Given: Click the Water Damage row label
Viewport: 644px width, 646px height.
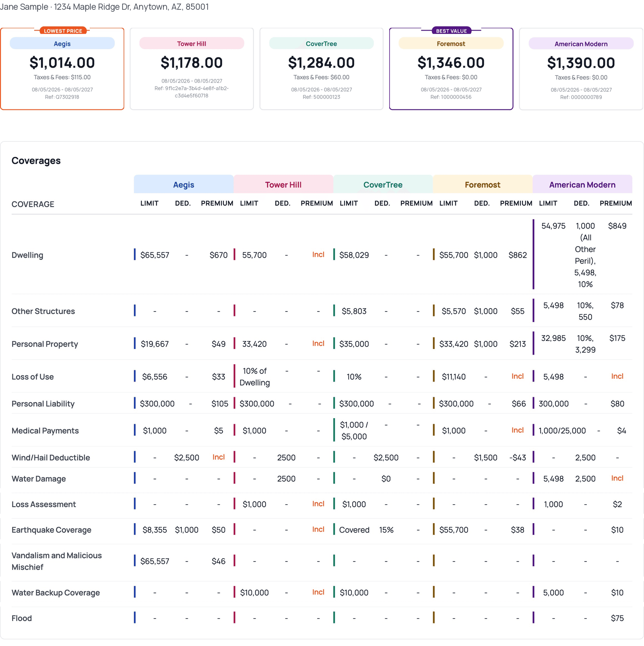Looking at the screenshot, I should [x=39, y=479].
